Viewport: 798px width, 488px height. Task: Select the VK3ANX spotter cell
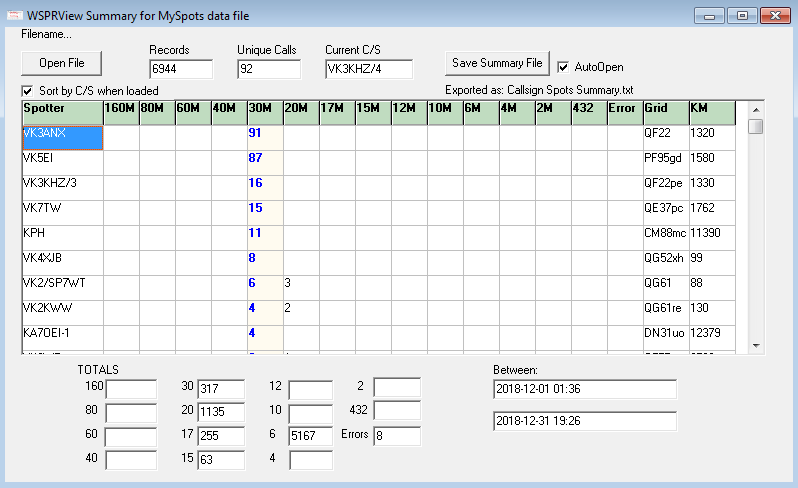(62, 137)
